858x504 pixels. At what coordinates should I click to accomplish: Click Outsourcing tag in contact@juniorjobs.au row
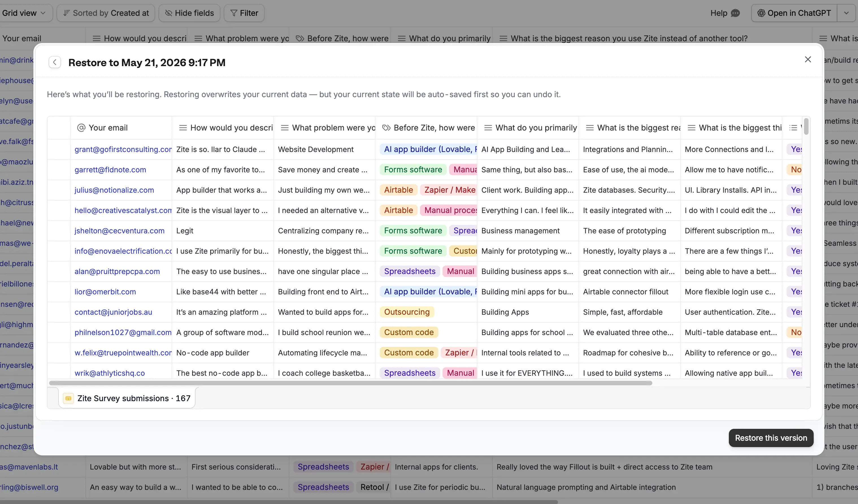(407, 312)
